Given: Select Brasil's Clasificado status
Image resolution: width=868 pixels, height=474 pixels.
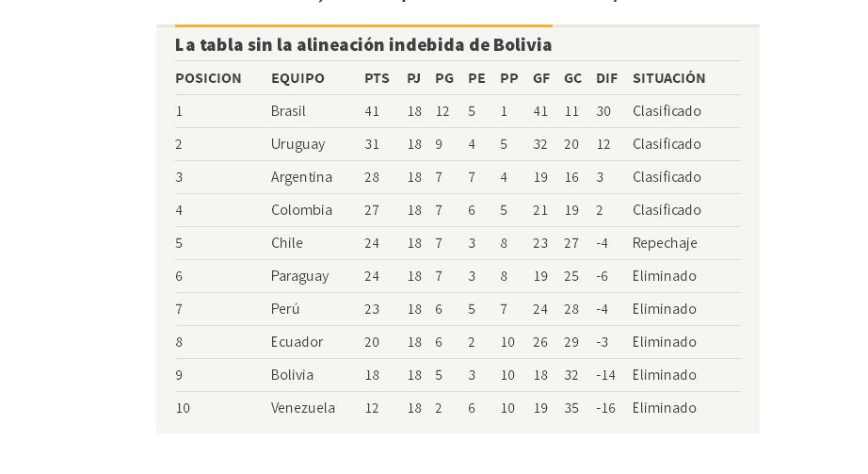Looking at the screenshot, I should click(667, 111).
